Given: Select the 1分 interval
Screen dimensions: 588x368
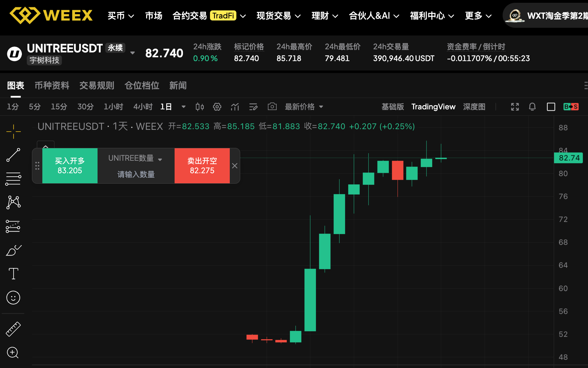Looking at the screenshot, I should (x=13, y=107).
